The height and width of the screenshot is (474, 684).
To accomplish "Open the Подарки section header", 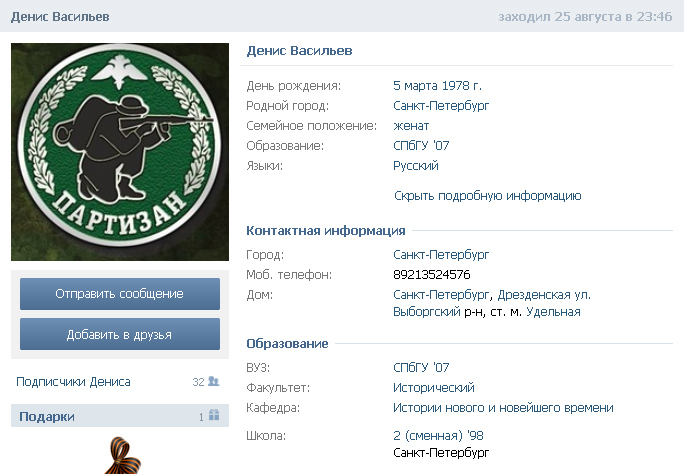I will point(47,417).
